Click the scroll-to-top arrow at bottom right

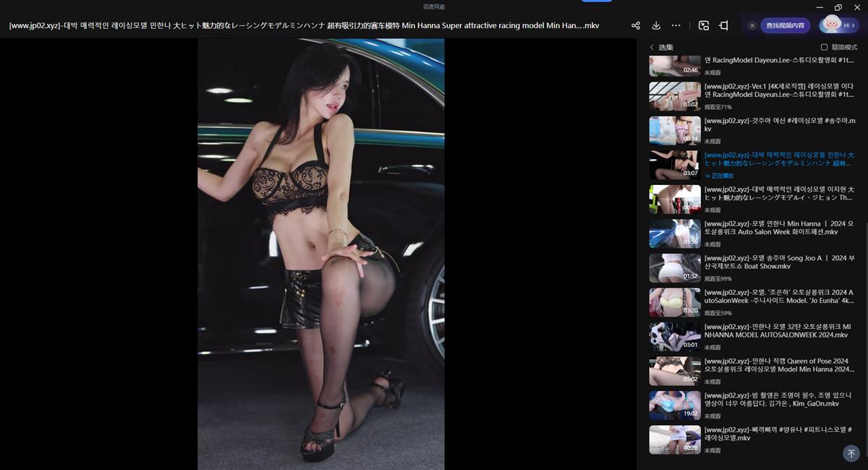point(852,453)
